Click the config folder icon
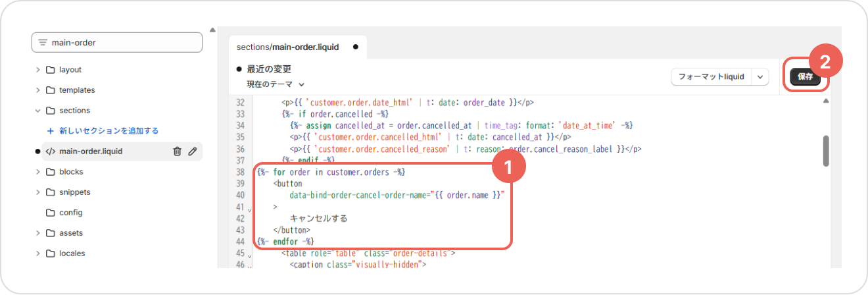 [x=51, y=213]
